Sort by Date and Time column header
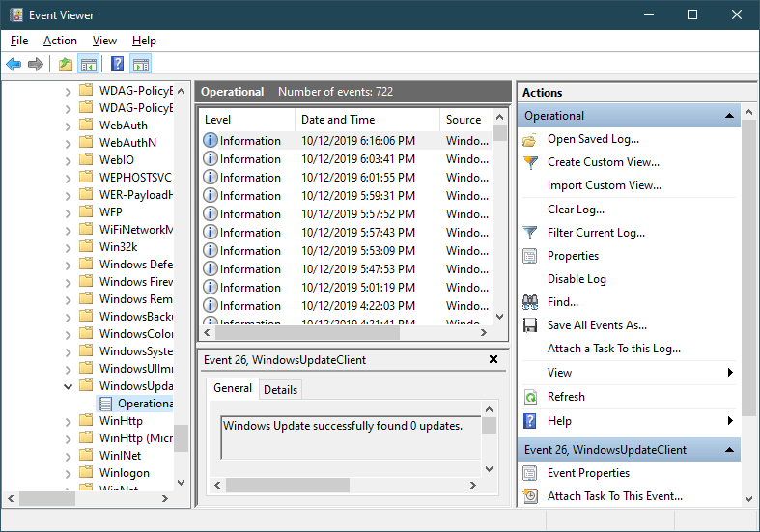This screenshot has height=532, width=760. [367, 120]
